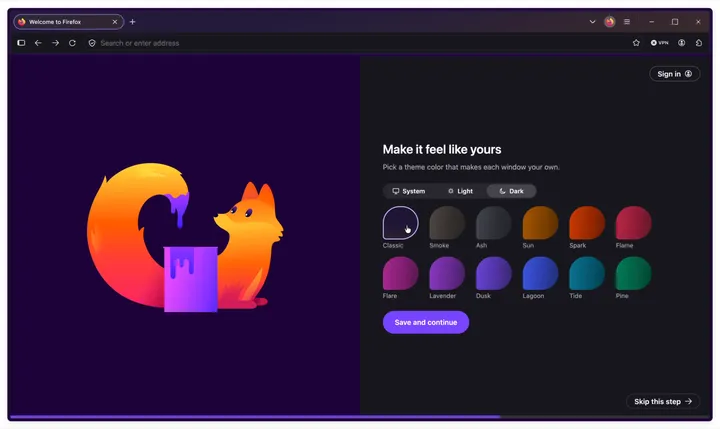Viewport: 720px width, 429px height.
Task: Go forward with the forward arrow
Action: 56,43
